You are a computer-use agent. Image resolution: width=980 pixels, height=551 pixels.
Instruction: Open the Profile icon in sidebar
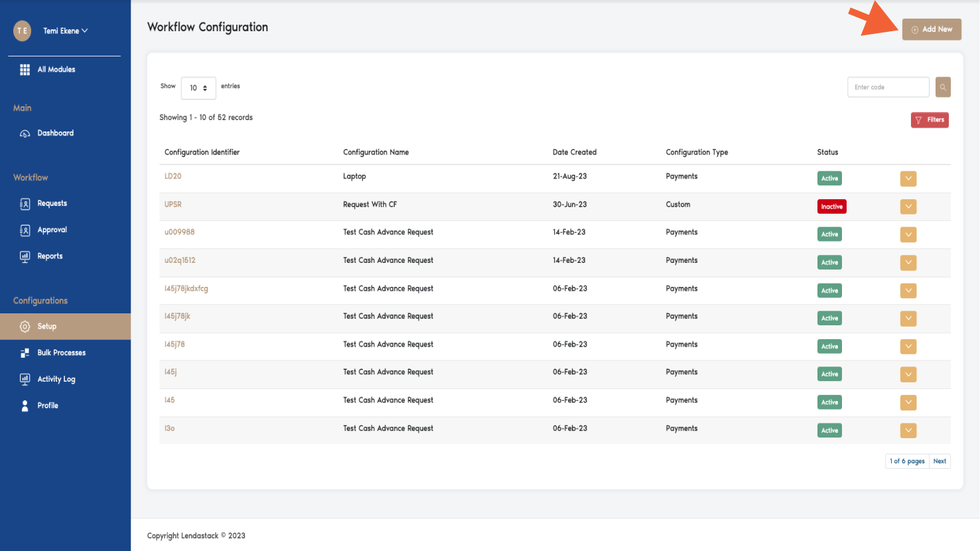coord(25,405)
